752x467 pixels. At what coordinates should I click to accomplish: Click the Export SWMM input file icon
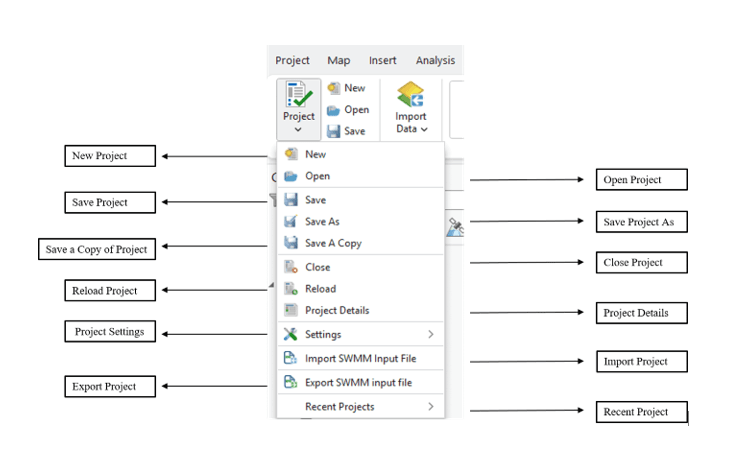pos(291,382)
